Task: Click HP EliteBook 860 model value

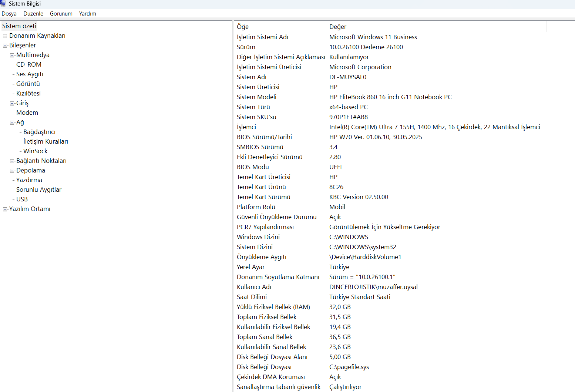Action: tap(390, 97)
